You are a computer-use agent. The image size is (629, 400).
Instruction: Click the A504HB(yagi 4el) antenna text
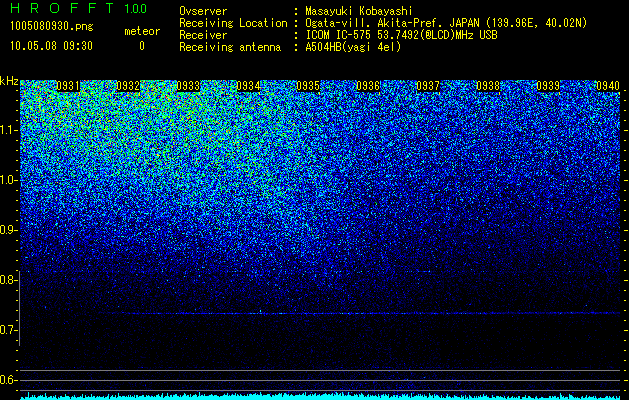pyautogui.click(x=353, y=47)
